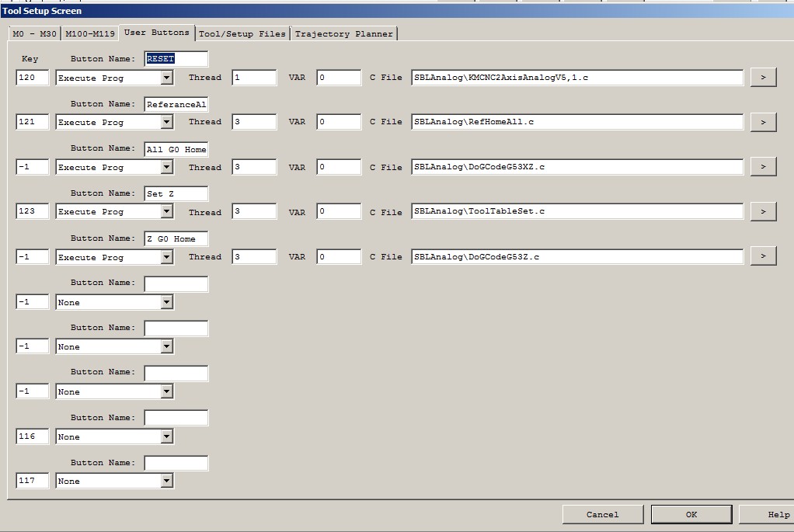Select the Tool/Setup Files tab
Viewport: 794px width, 532px height.
coord(242,34)
